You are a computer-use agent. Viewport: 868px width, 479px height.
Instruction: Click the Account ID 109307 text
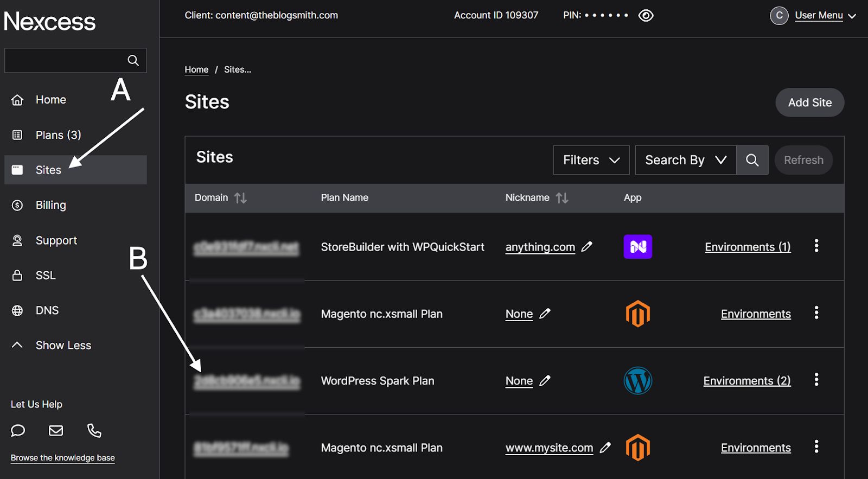496,16
